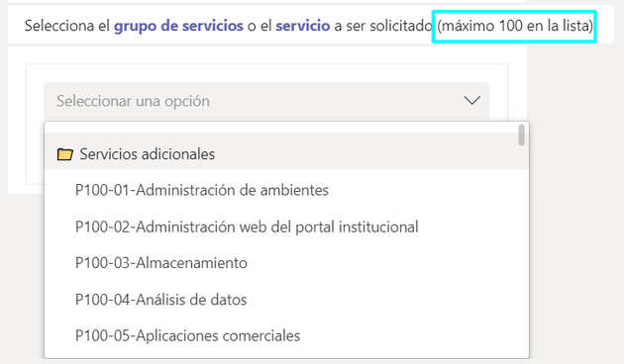This screenshot has height=364, width=624.
Task: Pick P100-04-Análisis de datos
Action: click(x=286, y=300)
